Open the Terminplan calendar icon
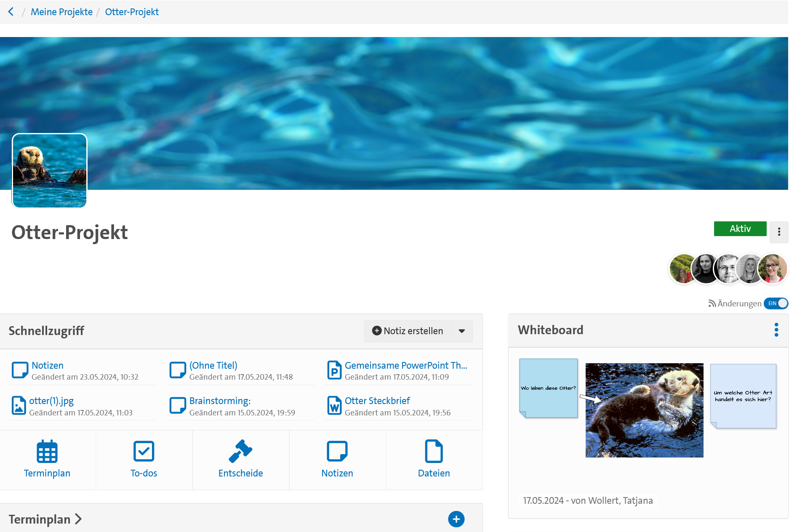 coord(47,451)
